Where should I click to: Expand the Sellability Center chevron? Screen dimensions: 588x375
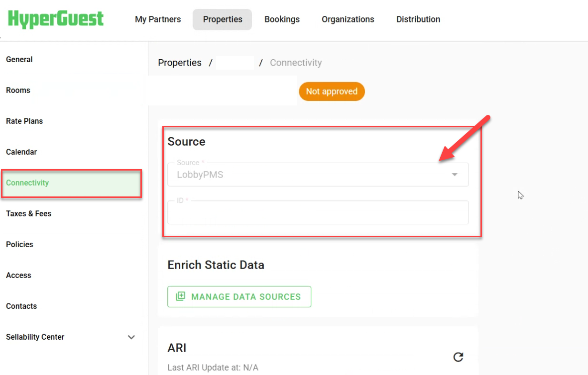tap(131, 337)
